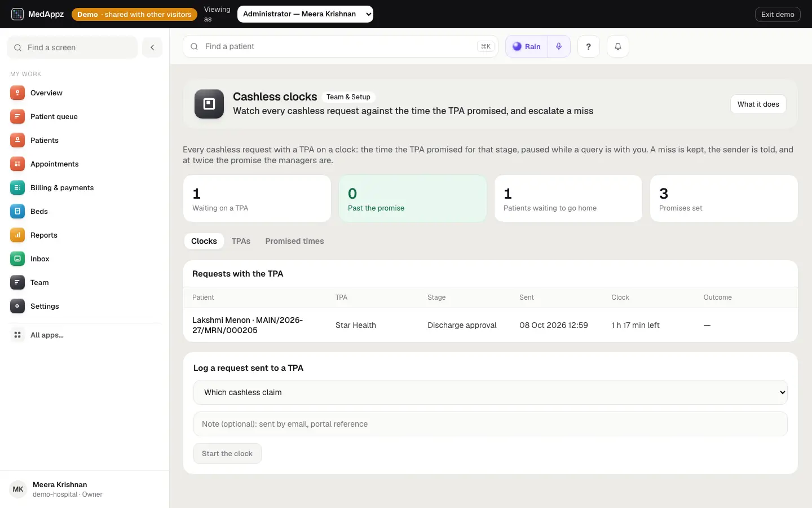
Task: Collapse the sidebar with the chevron
Action: 152,47
